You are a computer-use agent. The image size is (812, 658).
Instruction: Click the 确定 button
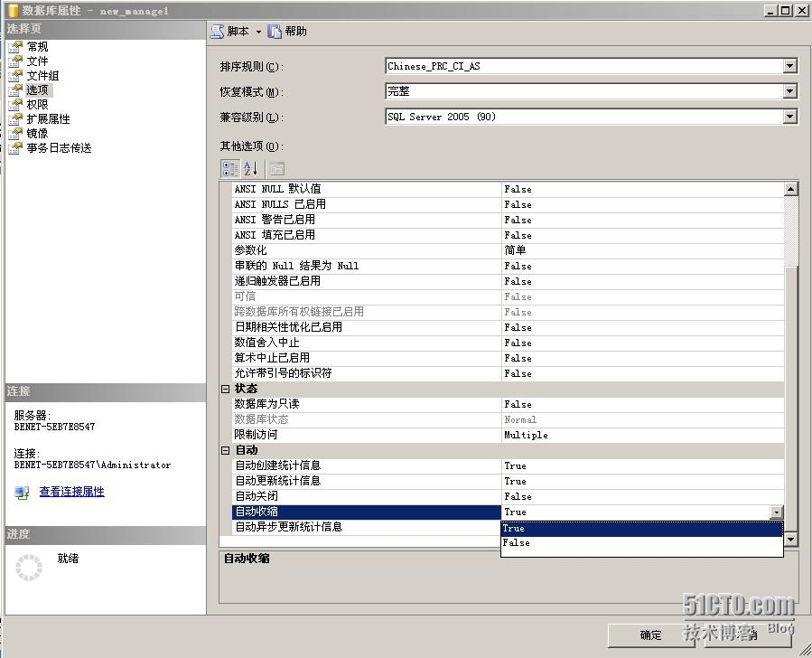click(650, 635)
